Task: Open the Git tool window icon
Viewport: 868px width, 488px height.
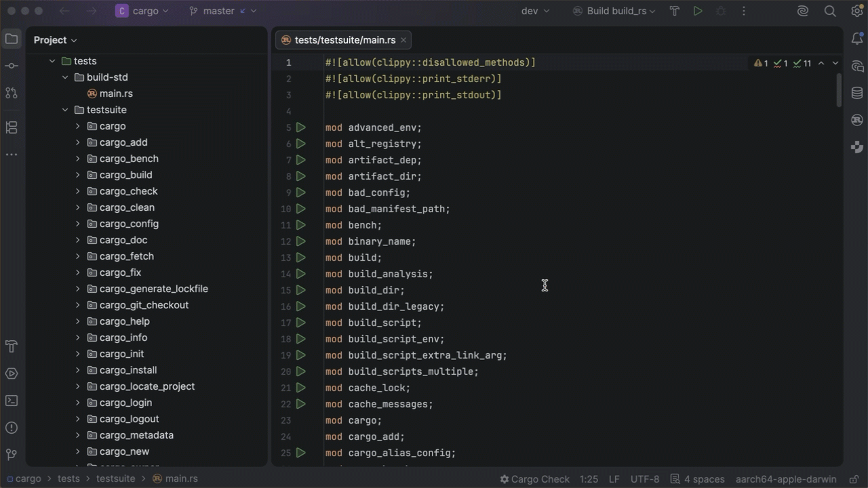Action: (12, 454)
